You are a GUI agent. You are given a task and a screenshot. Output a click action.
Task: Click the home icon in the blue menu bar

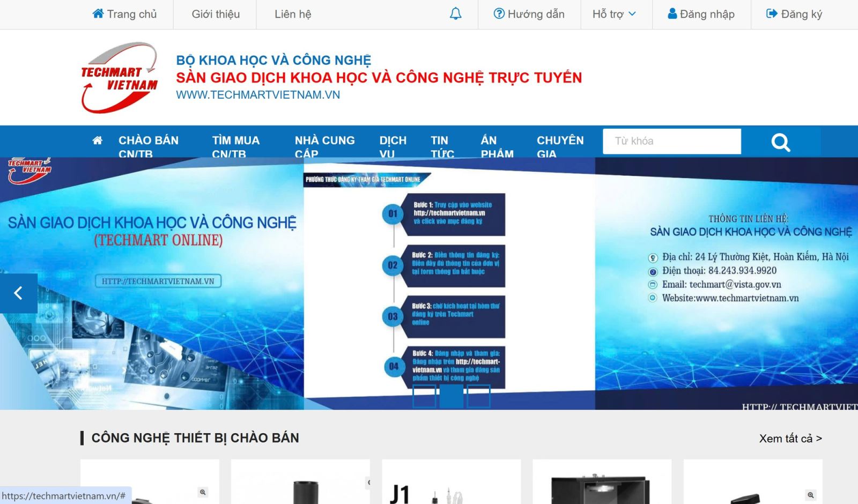click(x=97, y=140)
